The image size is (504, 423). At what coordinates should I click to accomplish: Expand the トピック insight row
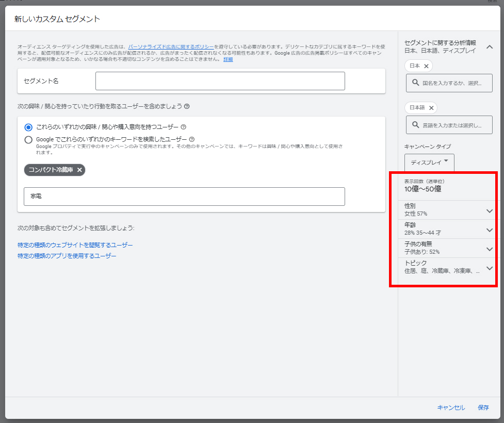click(x=490, y=268)
